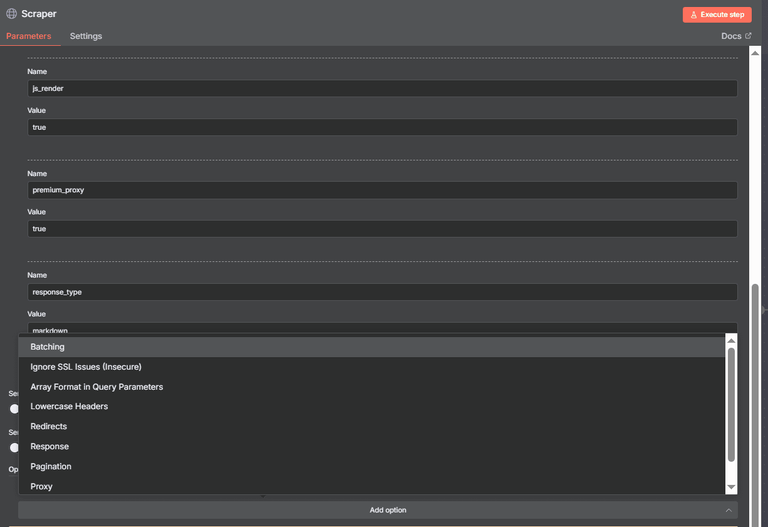
Task: Select the Pagination option
Action: click(371, 467)
